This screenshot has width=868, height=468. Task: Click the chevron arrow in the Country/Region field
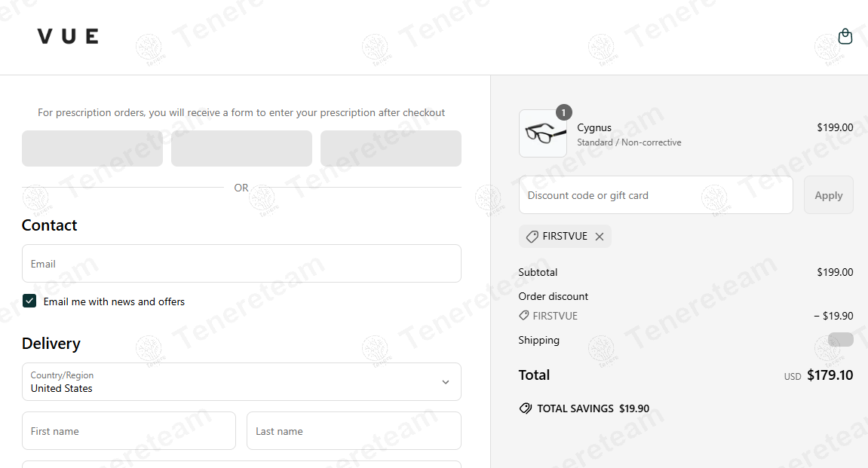coord(446,382)
